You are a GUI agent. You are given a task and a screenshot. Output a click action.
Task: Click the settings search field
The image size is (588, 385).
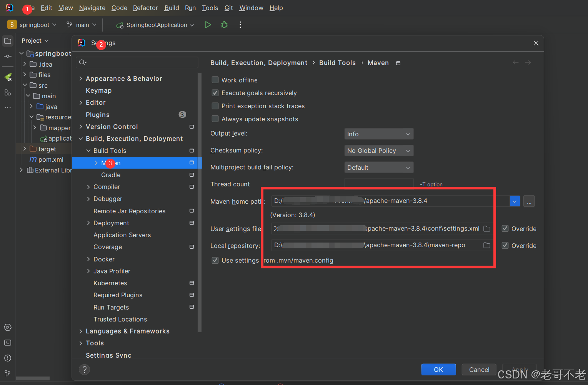click(x=137, y=62)
